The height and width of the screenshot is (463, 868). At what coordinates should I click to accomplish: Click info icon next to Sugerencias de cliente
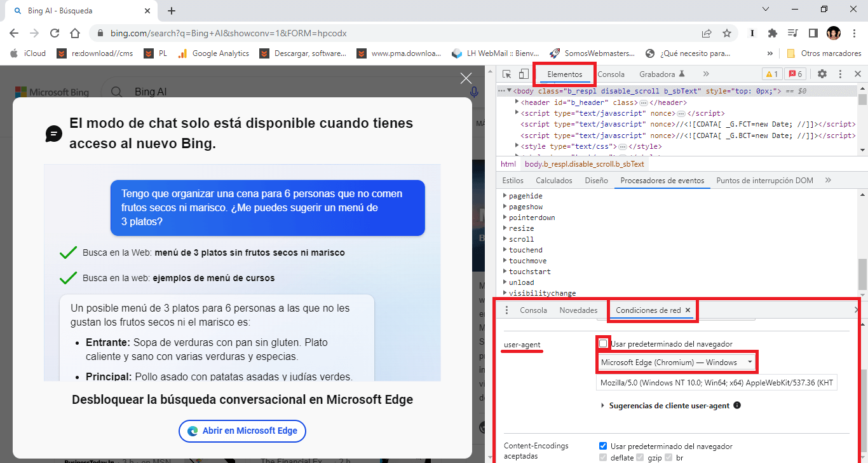tap(737, 405)
